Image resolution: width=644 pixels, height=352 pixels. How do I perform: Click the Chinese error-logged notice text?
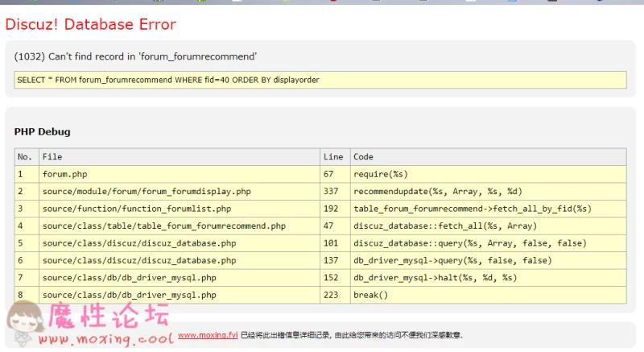(352, 335)
